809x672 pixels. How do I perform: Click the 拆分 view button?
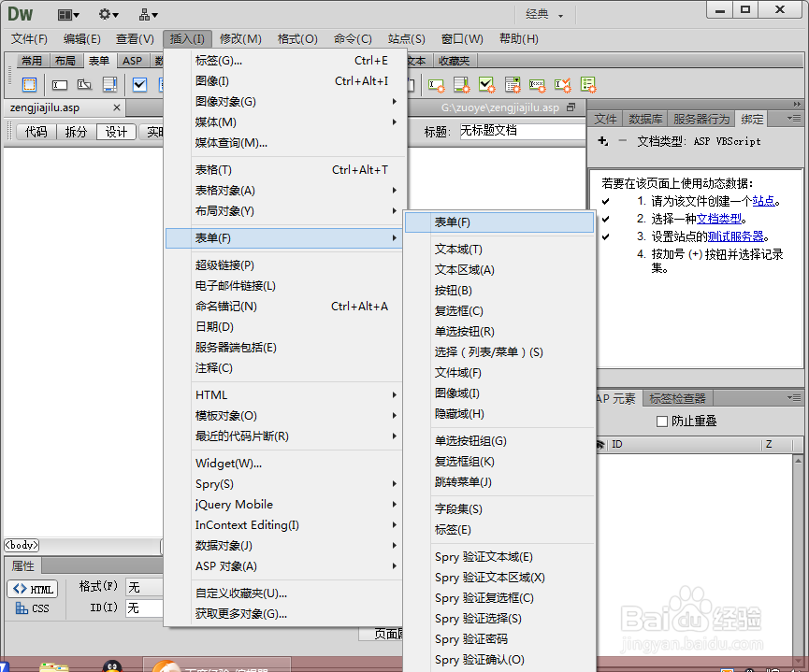tap(76, 132)
